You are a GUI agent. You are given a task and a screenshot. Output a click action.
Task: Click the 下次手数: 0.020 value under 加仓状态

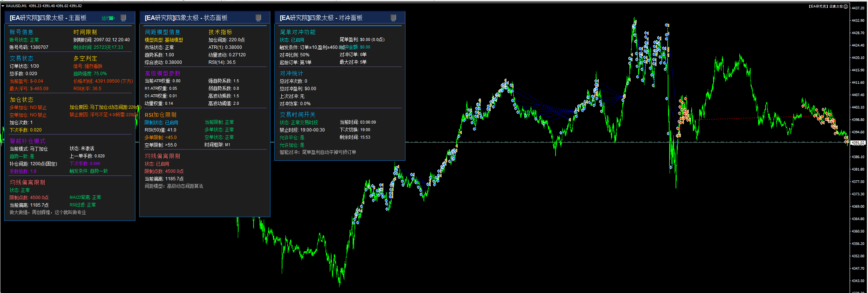coord(26,130)
